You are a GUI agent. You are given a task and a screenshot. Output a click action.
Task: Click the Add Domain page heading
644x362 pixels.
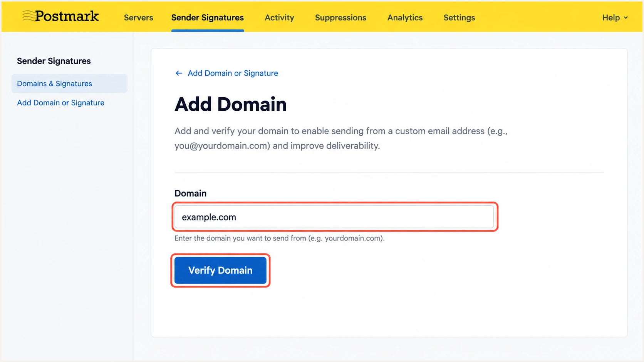pyautogui.click(x=230, y=104)
